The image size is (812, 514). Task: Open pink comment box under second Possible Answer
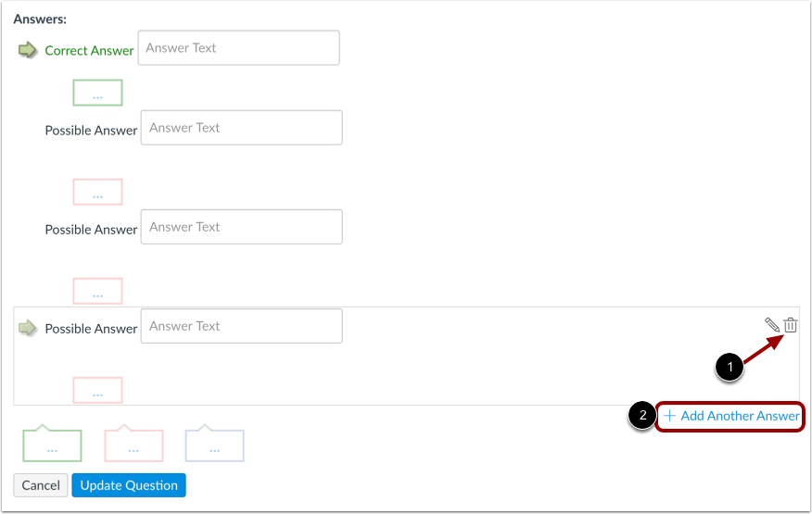point(97,291)
